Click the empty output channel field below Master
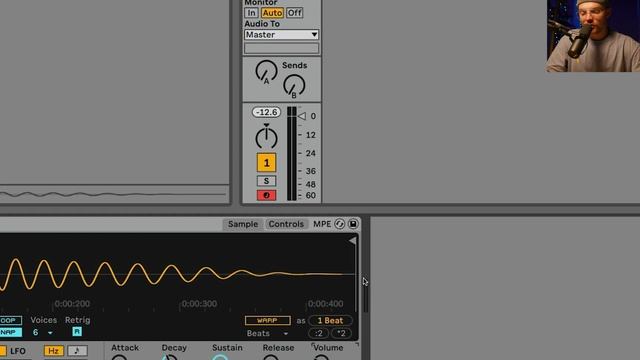The width and height of the screenshot is (640, 360). pyautogui.click(x=281, y=48)
